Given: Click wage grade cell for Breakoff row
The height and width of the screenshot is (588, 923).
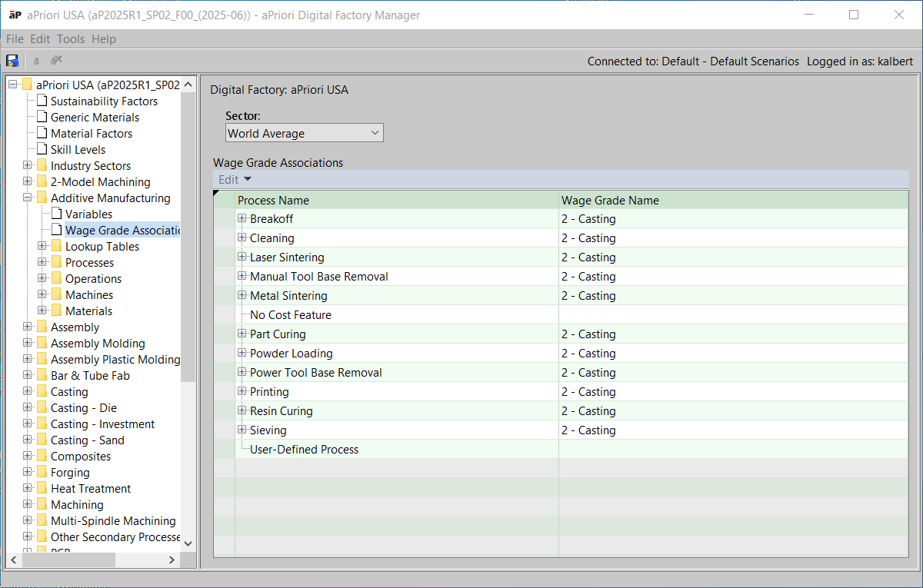Looking at the screenshot, I should 733,218.
